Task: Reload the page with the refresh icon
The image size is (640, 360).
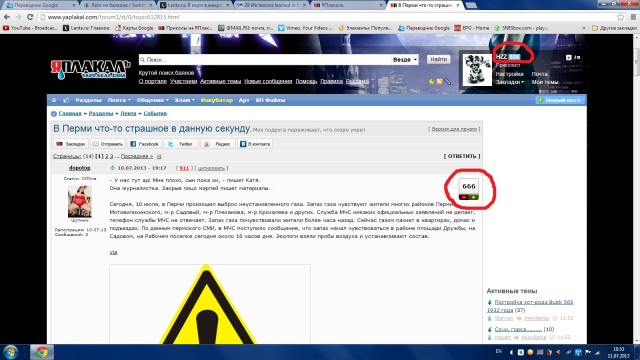Action: [30, 17]
